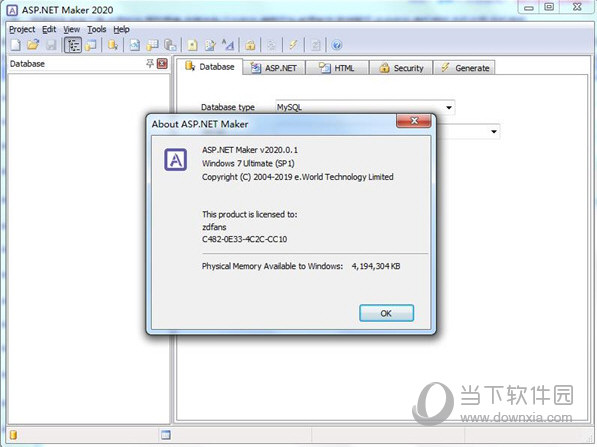Switch to the Security tab

(401, 68)
